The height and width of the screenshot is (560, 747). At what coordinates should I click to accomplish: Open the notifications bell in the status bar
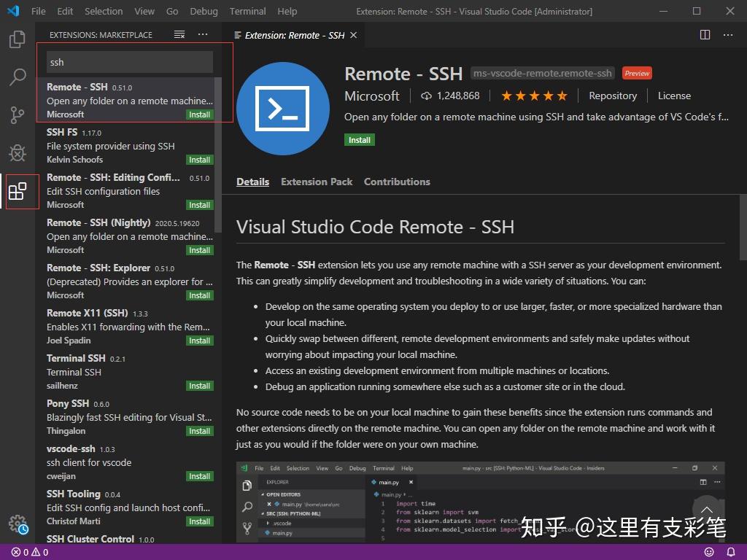pyautogui.click(x=731, y=552)
